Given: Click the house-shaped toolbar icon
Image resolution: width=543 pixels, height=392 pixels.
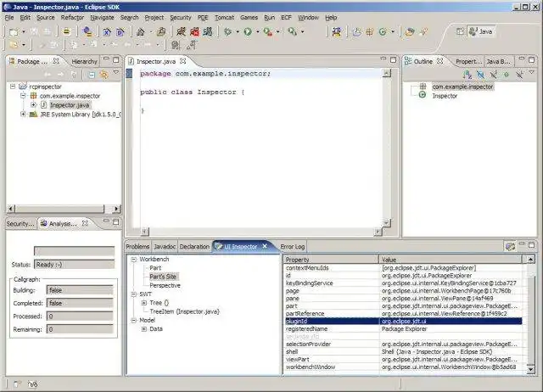Looking at the screenshot, I should 140,32.
